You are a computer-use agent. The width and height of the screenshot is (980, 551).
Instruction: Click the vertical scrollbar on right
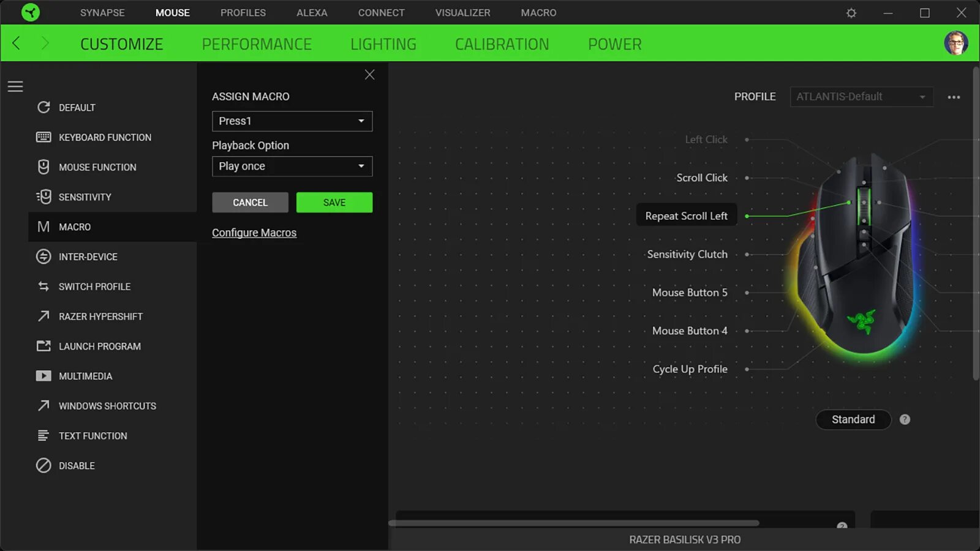click(x=976, y=223)
